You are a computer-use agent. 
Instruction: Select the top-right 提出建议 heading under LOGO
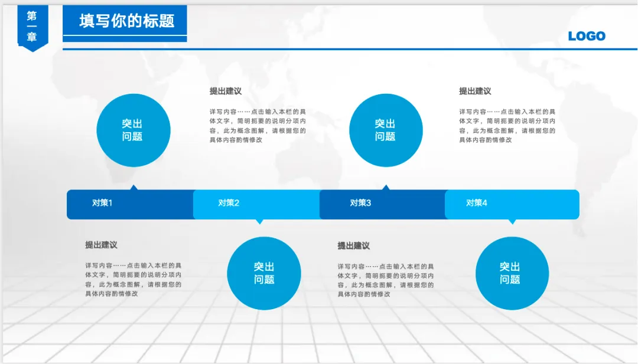[475, 91]
